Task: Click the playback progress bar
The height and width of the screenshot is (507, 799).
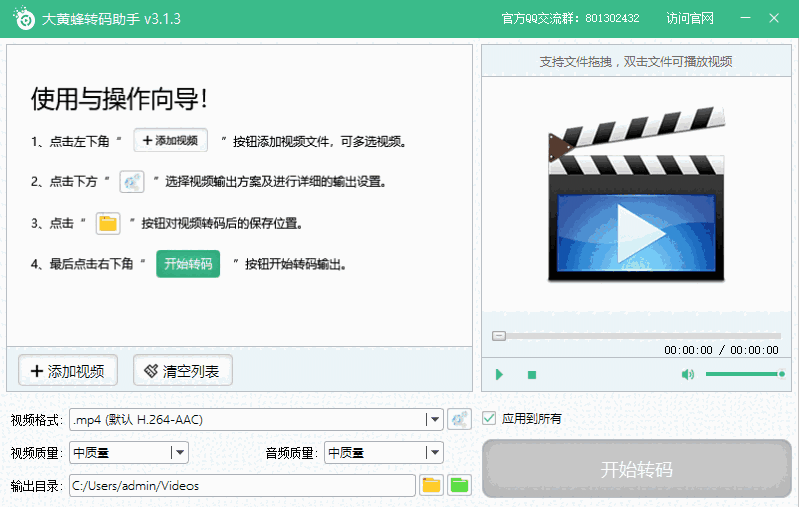Action: coord(636,336)
